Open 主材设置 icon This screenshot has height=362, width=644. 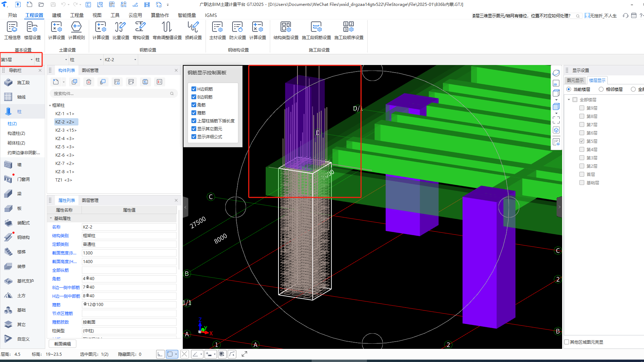(217, 30)
